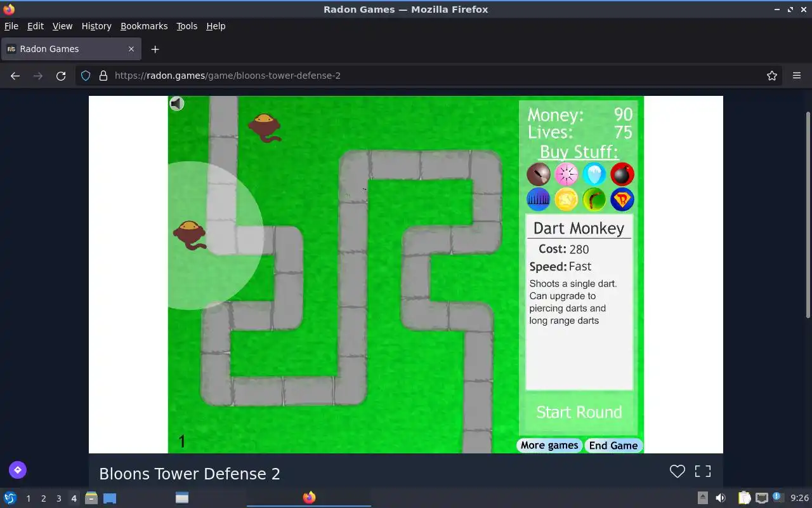Screen dimensions: 812x508
Task: Bookmark this page with the star
Action: coord(772,76)
